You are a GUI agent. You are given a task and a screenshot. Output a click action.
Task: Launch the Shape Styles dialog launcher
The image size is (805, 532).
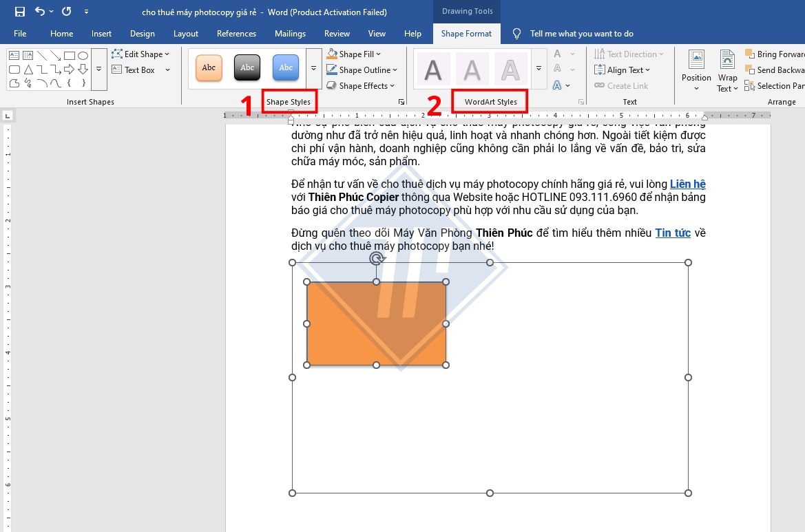tap(401, 102)
